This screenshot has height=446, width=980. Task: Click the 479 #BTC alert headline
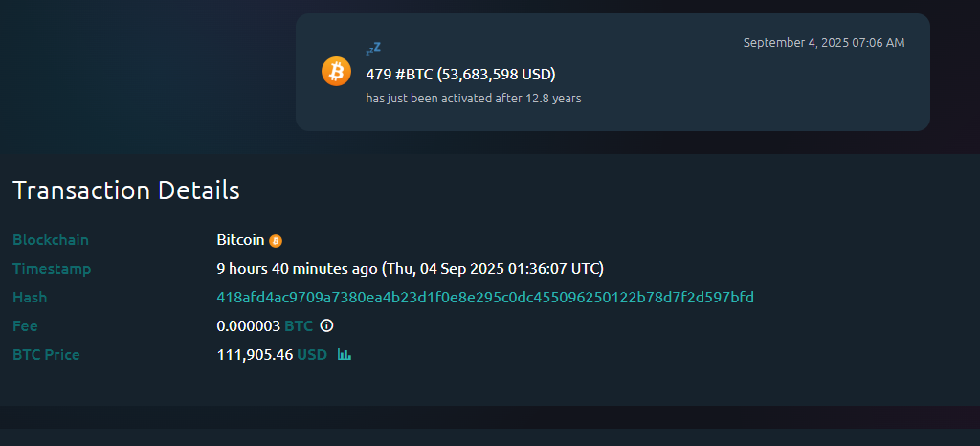click(x=460, y=74)
